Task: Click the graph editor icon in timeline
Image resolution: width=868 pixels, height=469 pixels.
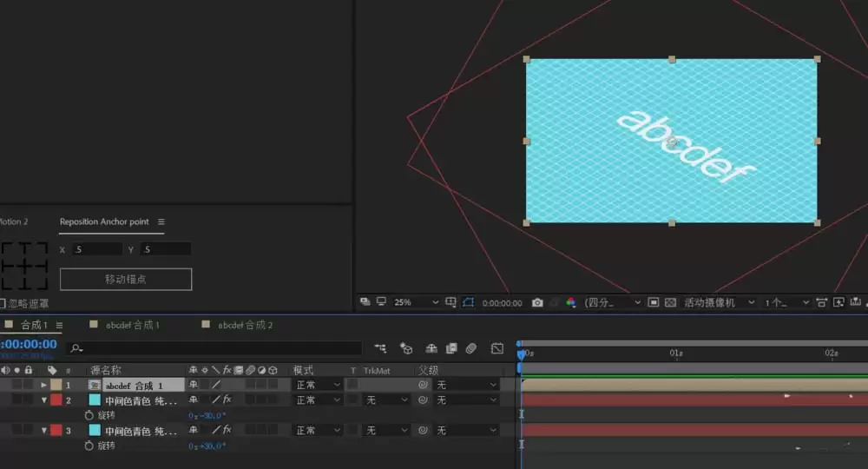Action: point(497,348)
